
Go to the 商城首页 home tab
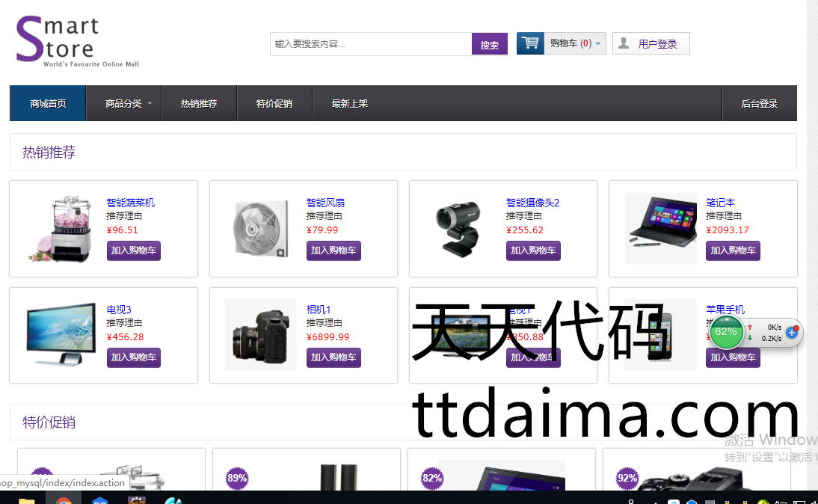coord(48,103)
